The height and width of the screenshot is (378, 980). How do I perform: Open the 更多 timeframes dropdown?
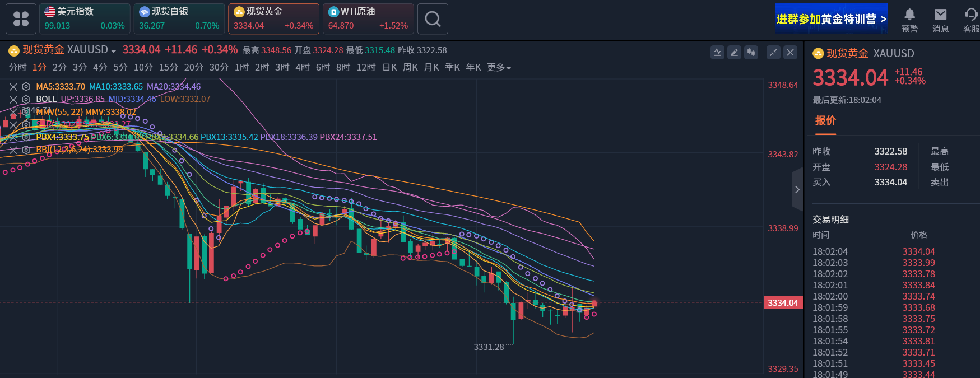499,68
